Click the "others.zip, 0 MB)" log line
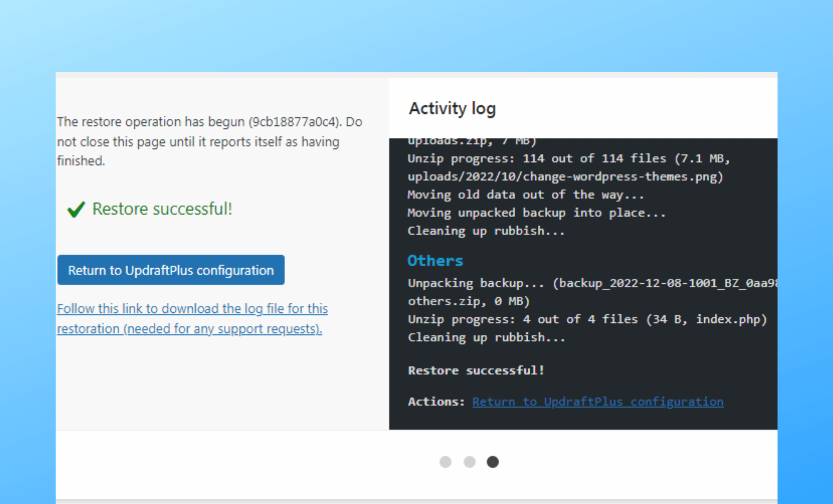 [x=469, y=301]
